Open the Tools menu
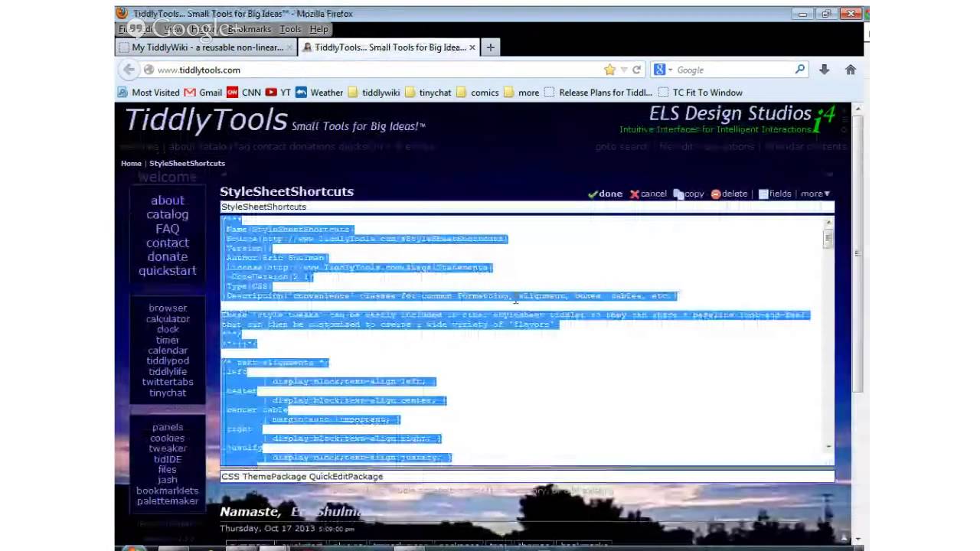Viewport: 980px width, 551px height. coord(290,29)
